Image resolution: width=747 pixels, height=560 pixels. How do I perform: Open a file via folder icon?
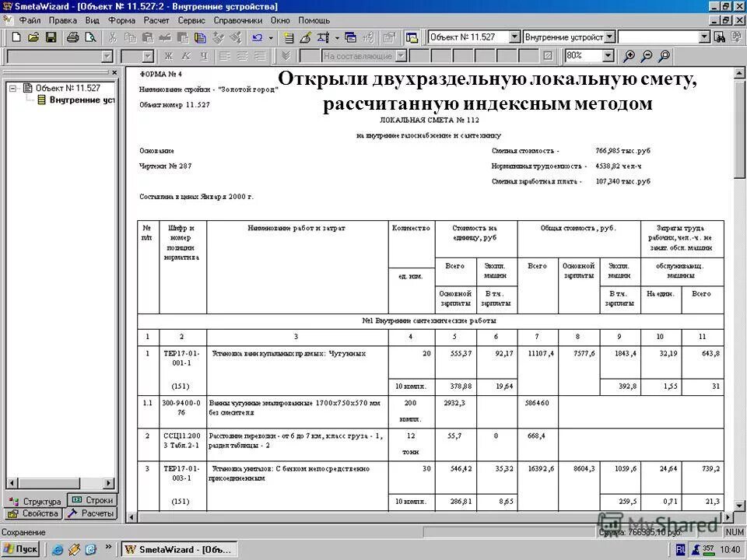(33, 37)
